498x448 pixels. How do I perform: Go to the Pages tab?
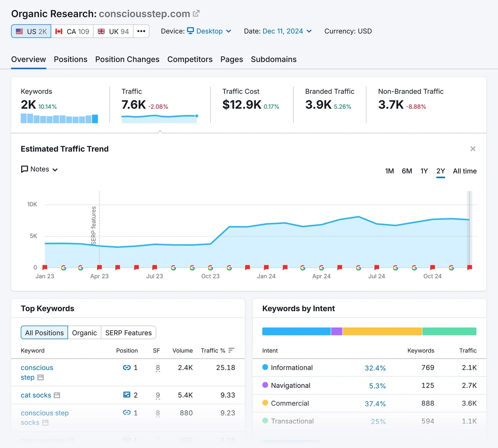click(232, 59)
